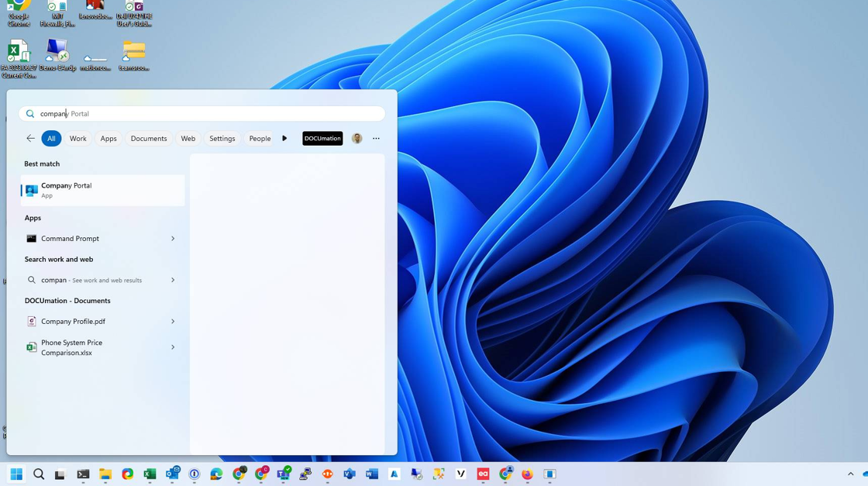Viewport: 868px width, 486px height.
Task: Expand 'compan' web search result chevron
Action: [x=173, y=280]
